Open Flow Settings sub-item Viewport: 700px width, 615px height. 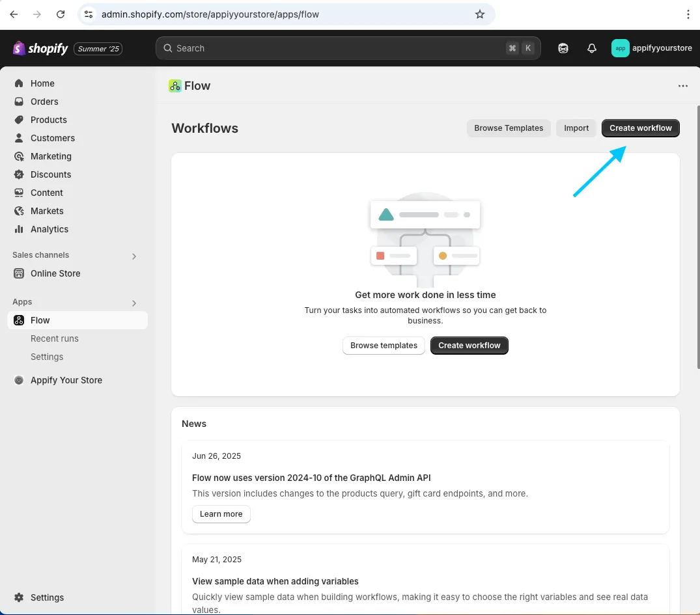[x=47, y=357]
